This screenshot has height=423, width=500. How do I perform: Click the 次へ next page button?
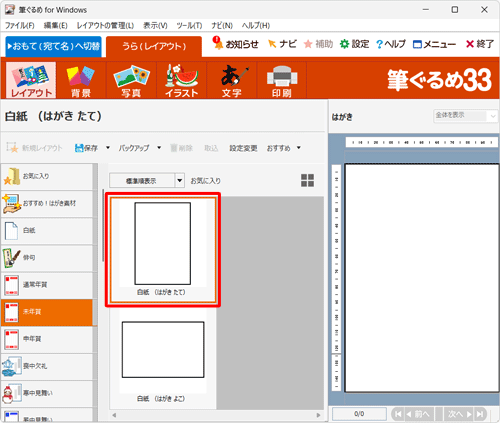coord(459,414)
